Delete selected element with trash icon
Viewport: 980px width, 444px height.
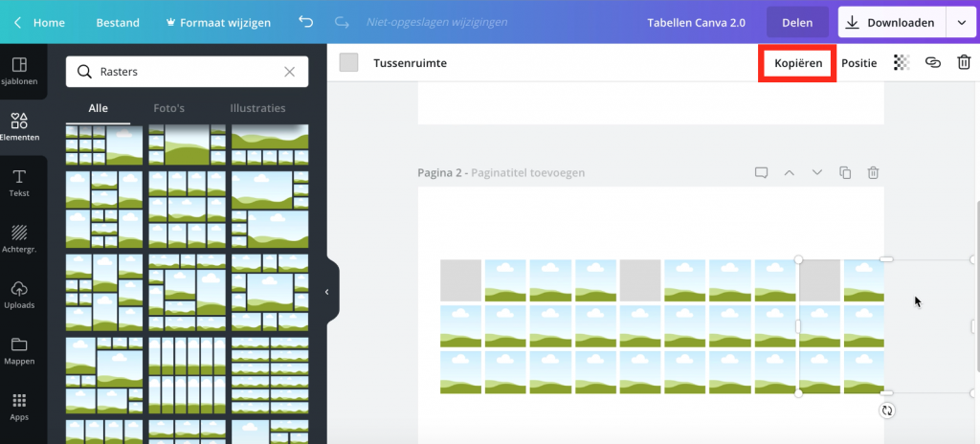click(964, 63)
